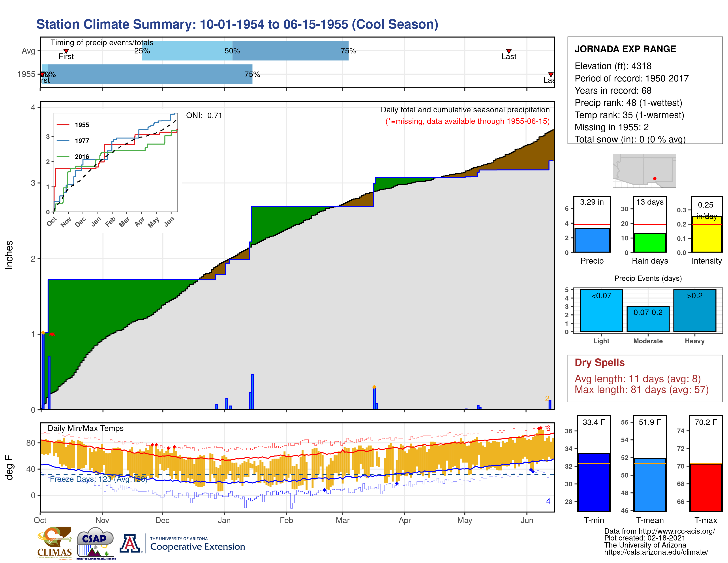Click 'Avg length: 11 days (avg: 8)'
Viewport: 728px width, 563px height.
637,379
